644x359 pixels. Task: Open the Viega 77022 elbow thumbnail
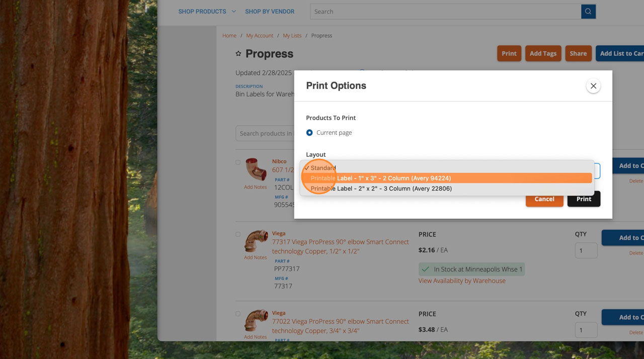[256, 321]
